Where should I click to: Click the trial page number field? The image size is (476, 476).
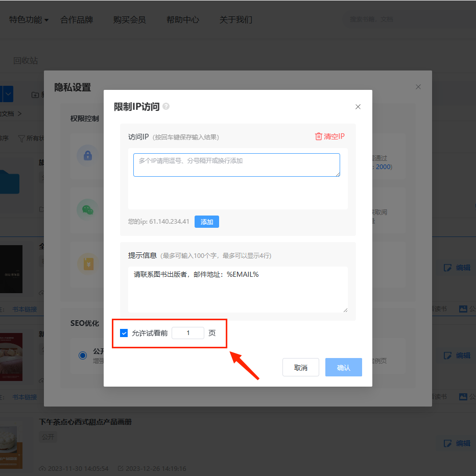click(188, 333)
